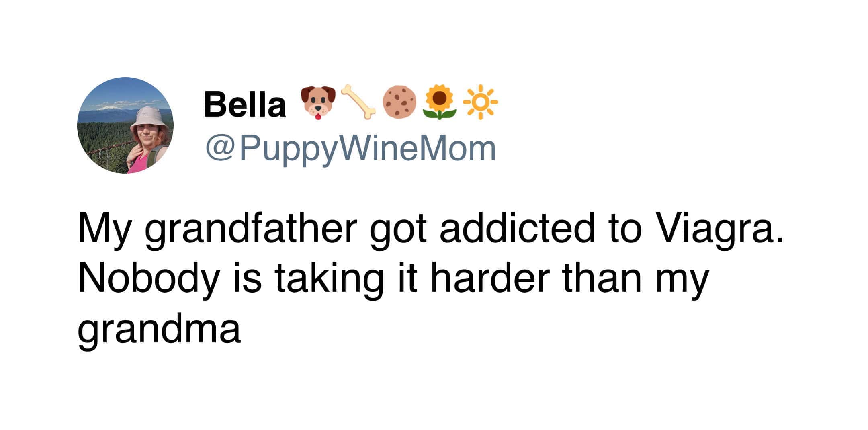The height and width of the screenshot is (430, 868).
Task: Click the snowy mountain in the profile photo
Action: click(110, 108)
